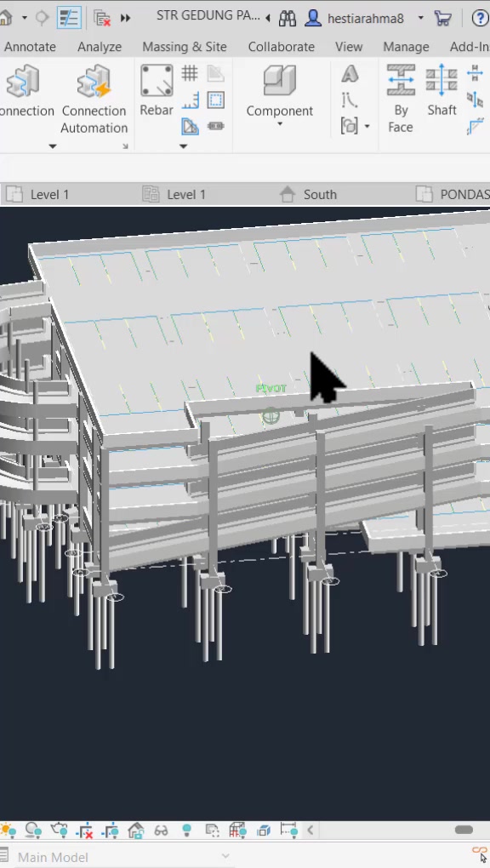Image resolution: width=490 pixels, height=868 pixels.
Task: Select the Cover dashed-square icon
Action: click(216, 100)
